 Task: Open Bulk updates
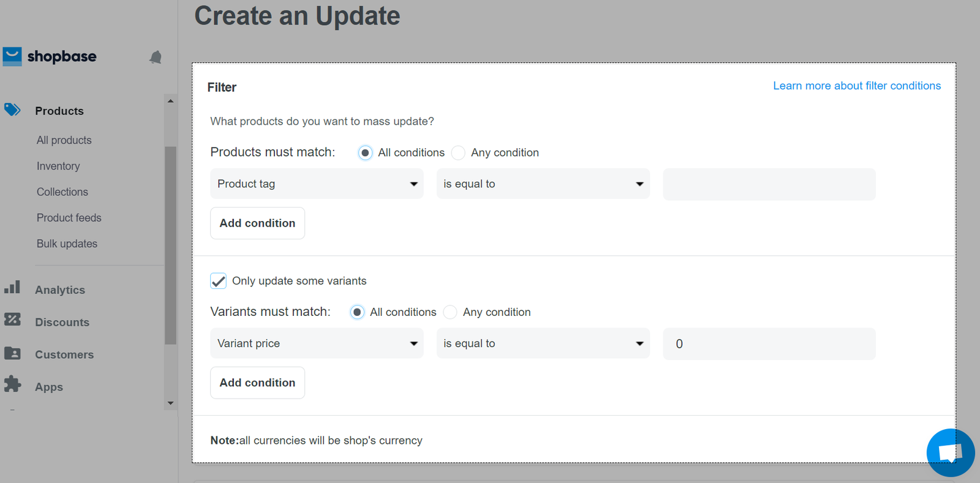coord(67,244)
